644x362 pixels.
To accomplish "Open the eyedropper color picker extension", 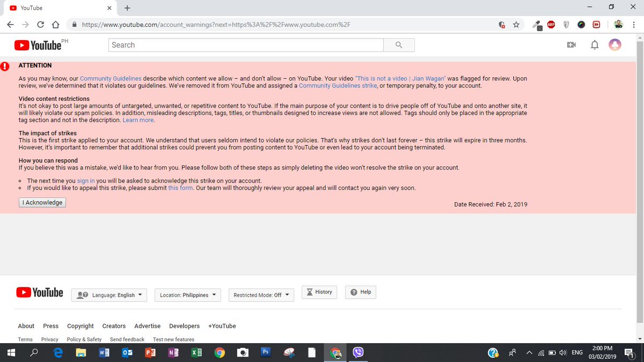I will click(x=537, y=25).
